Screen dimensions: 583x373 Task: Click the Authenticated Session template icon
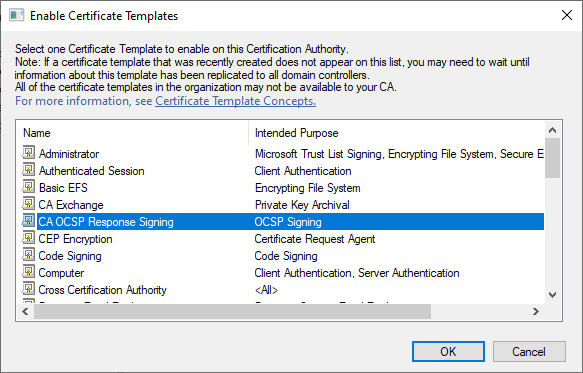pos(28,170)
